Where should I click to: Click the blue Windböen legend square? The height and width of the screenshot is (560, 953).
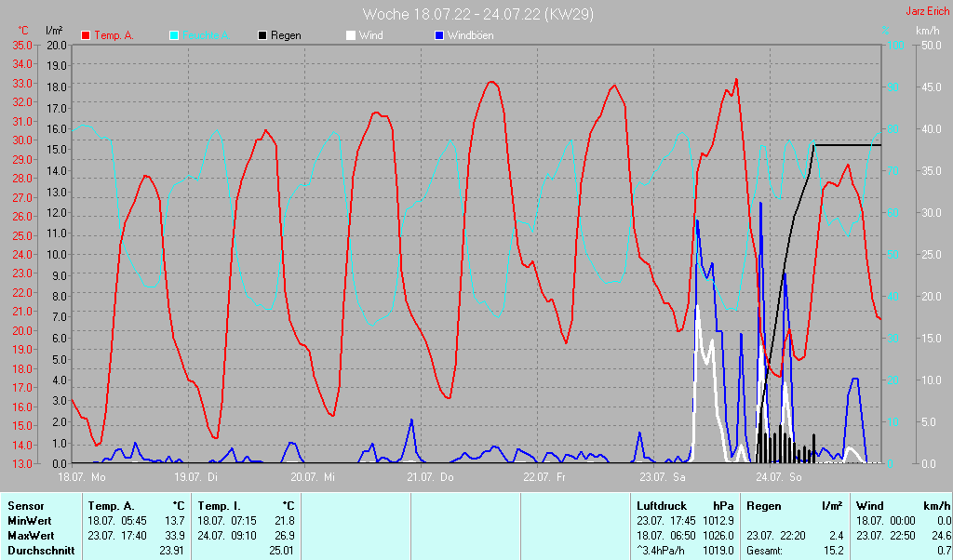[x=439, y=35]
